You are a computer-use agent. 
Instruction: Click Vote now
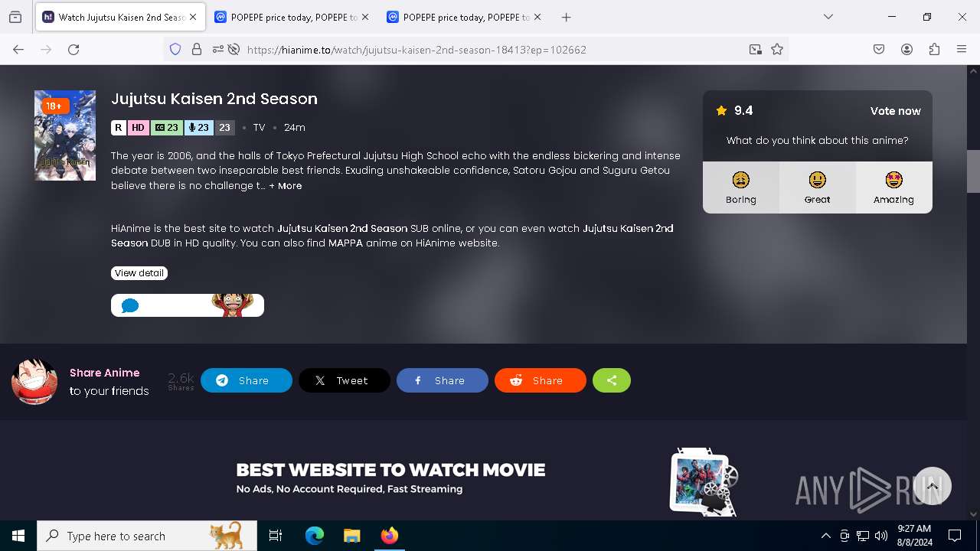895,111
